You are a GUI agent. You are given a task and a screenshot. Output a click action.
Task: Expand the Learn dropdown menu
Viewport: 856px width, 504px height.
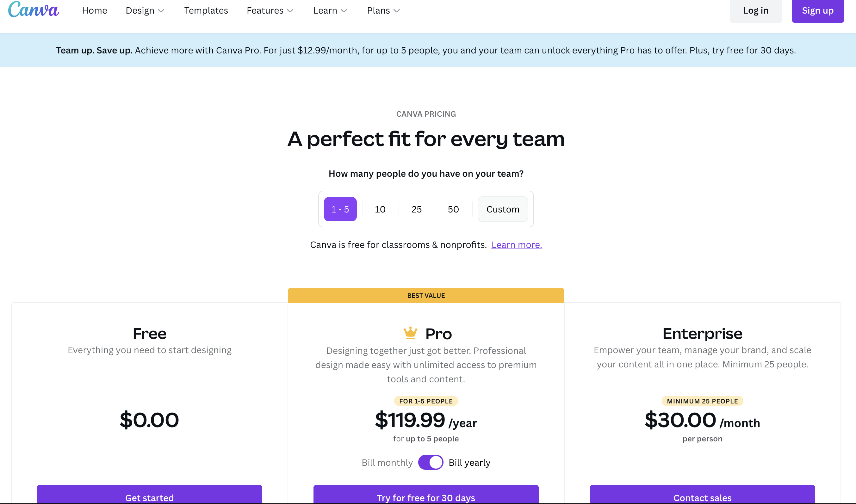(330, 10)
